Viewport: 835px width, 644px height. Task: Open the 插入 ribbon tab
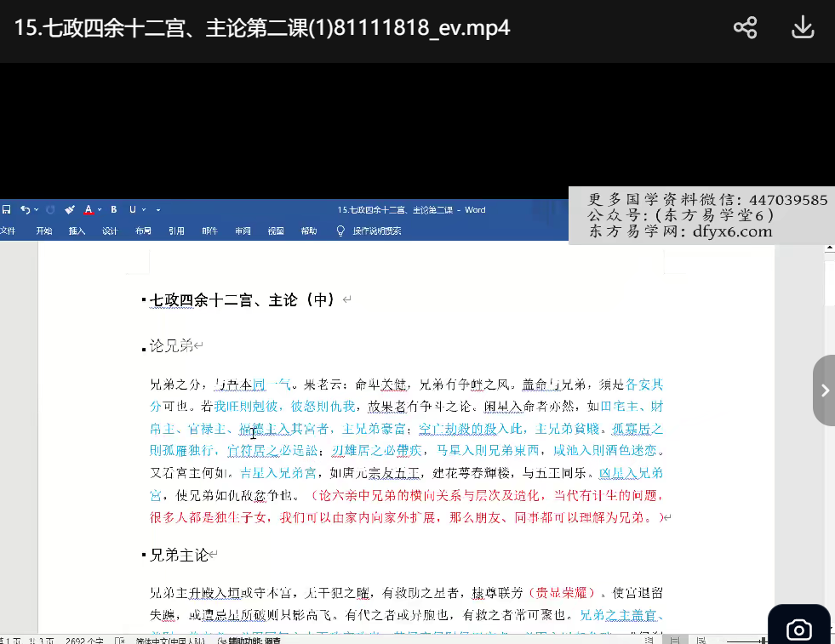point(77,231)
